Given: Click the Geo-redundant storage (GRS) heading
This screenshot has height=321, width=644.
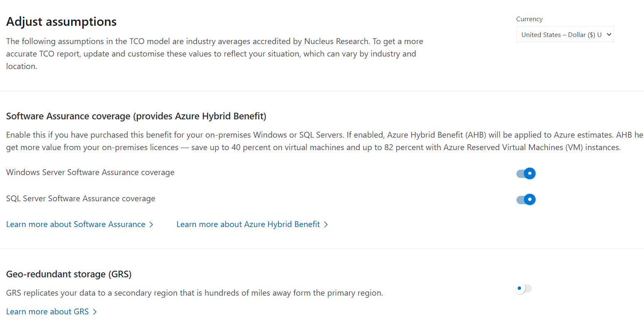Looking at the screenshot, I should click(x=69, y=274).
